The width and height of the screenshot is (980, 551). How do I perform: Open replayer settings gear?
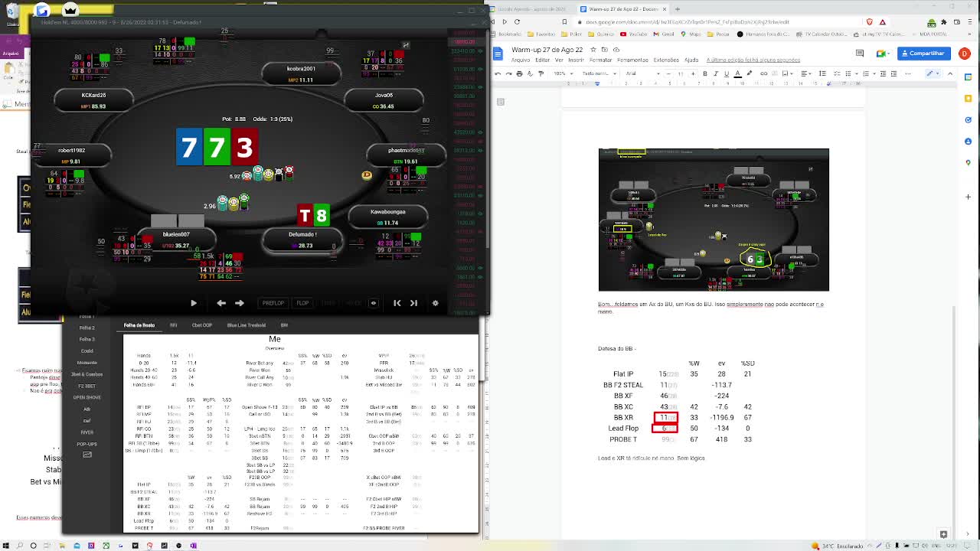coord(435,303)
